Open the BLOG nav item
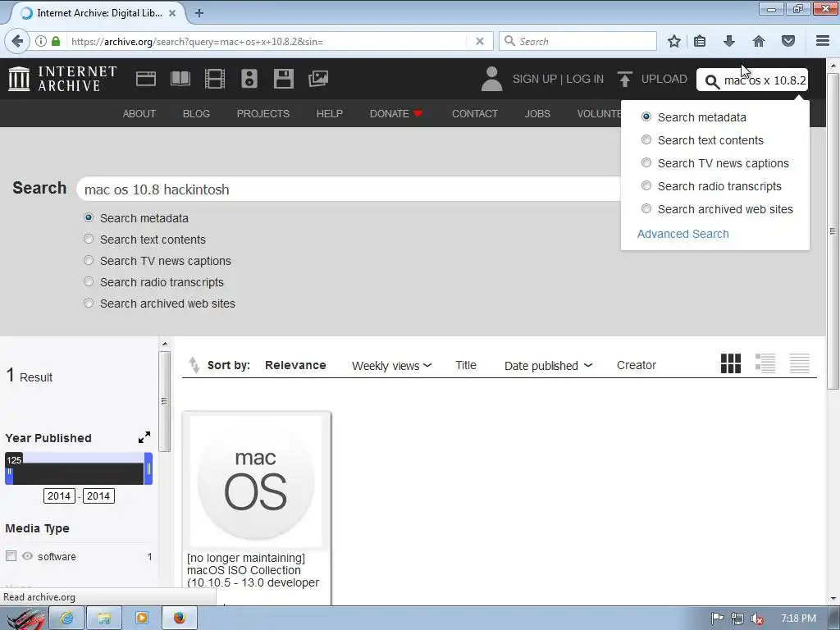The width and height of the screenshot is (840, 630). click(196, 113)
